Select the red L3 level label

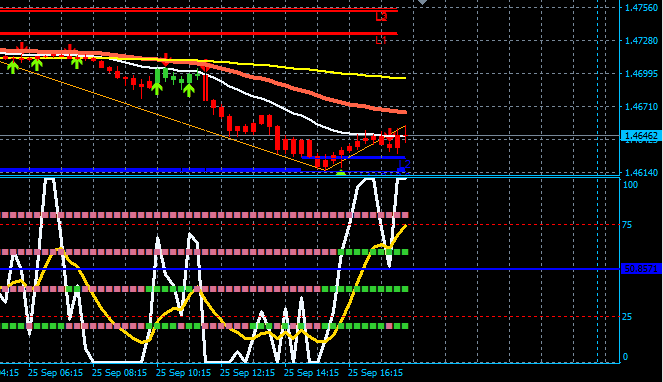381,16
